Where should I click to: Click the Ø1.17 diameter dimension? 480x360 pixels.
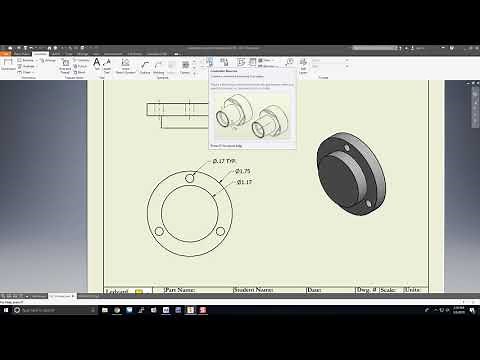tap(244, 182)
